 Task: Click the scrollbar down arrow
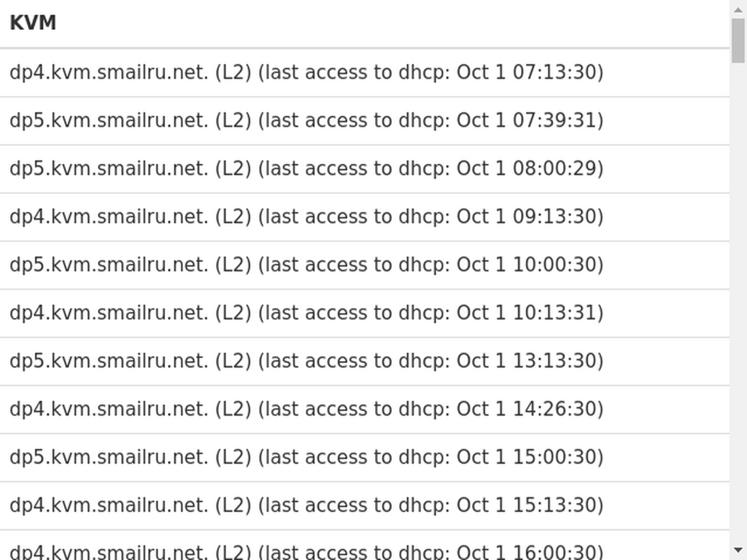pos(738,551)
